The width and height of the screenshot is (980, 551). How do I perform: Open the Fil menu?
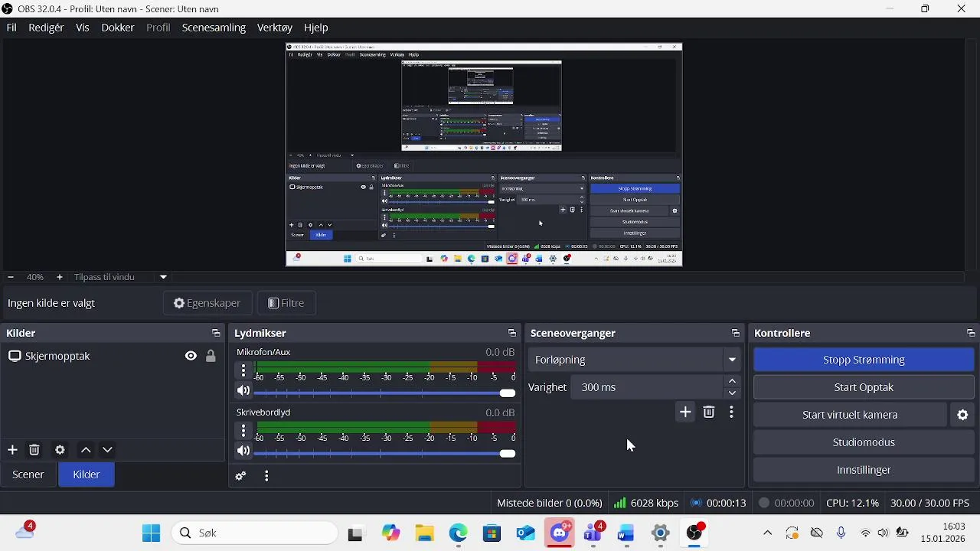point(11,28)
